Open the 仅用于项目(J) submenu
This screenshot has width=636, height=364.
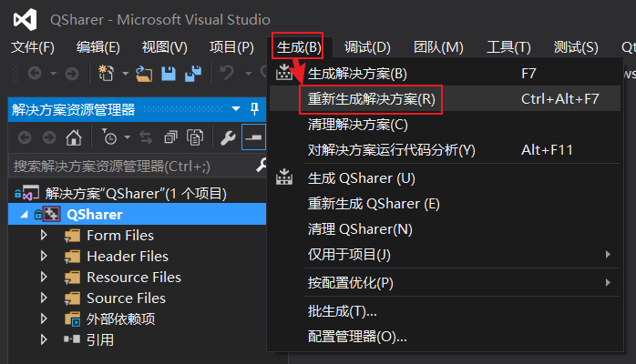click(x=445, y=254)
